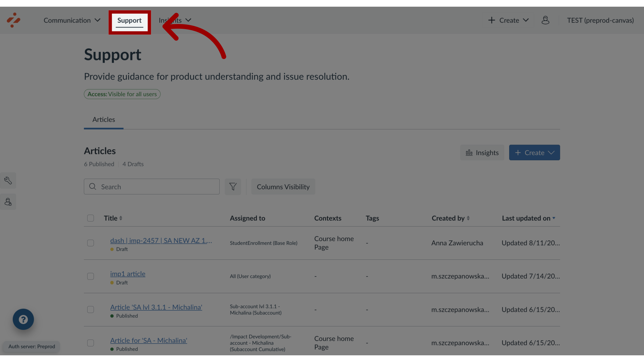Click the Wreaths app logo icon
The height and width of the screenshot is (362, 644).
14,20
